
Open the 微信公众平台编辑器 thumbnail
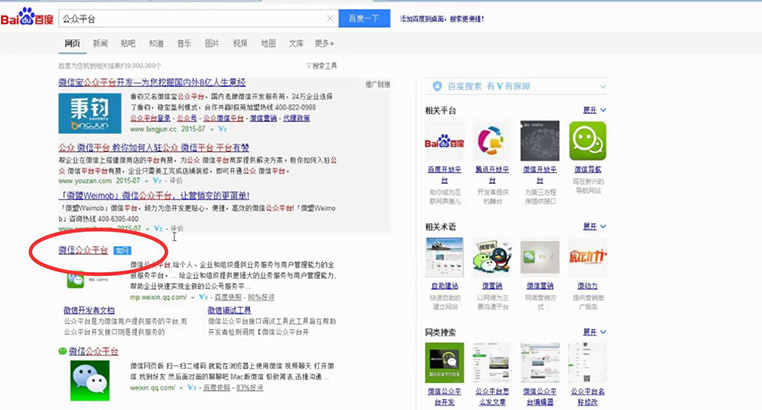tap(540, 362)
